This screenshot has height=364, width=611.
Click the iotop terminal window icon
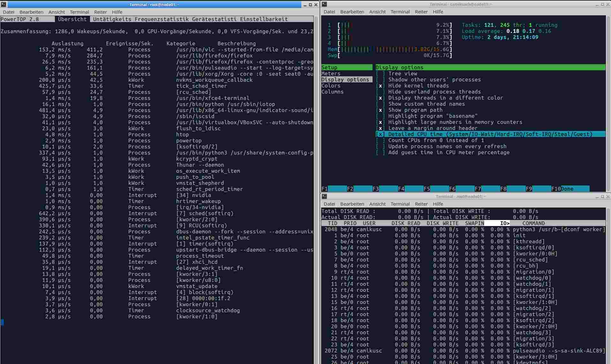pos(324,196)
